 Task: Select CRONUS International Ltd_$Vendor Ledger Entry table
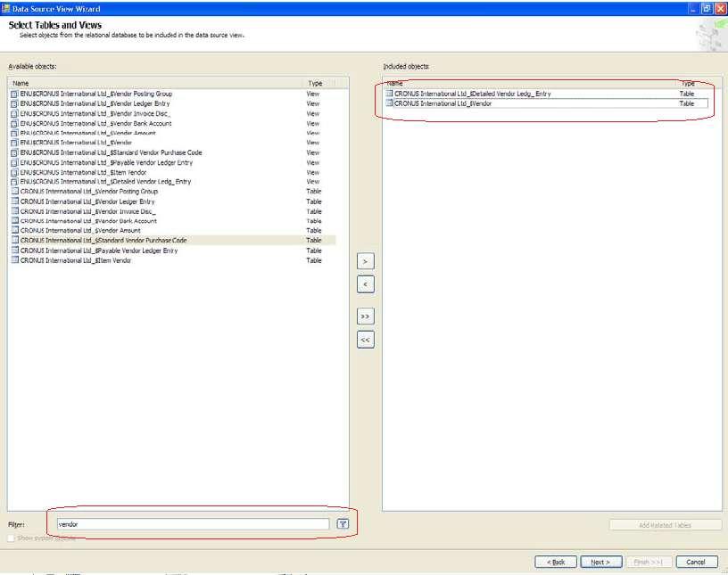[x=173, y=201]
